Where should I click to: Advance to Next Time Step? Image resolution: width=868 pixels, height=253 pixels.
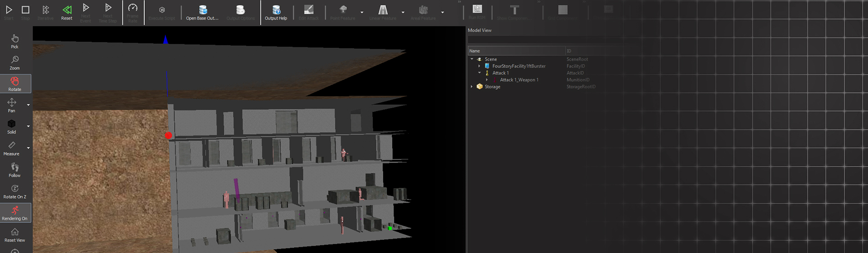[x=108, y=13]
